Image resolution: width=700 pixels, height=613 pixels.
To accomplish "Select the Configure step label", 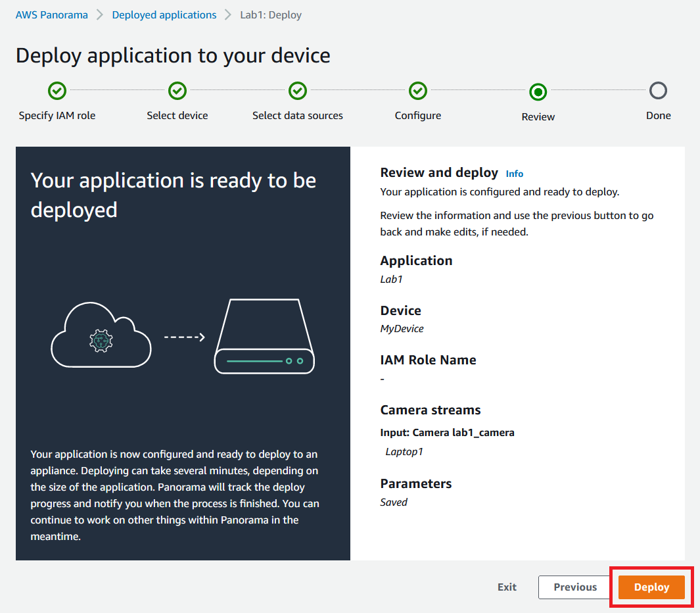I will coord(418,115).
